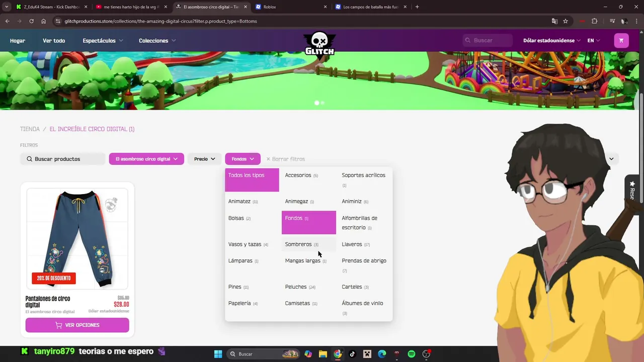The width and height of the screenshot is (644, 362).
Task: Open the browser extensions puzzle icon
Action: tap(595, 21)
